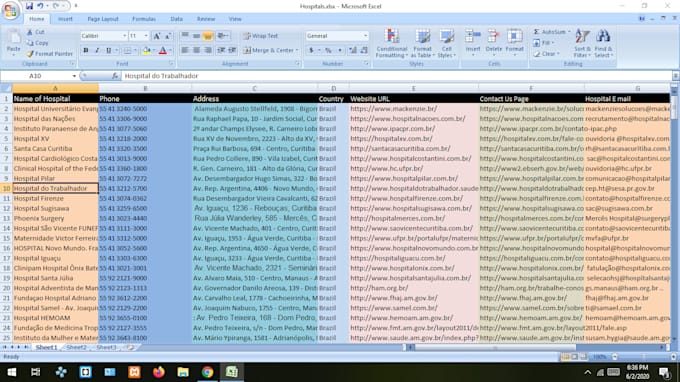Screen dimensions: 680x382
Task: Undo the last action
Action: [x=40, y=6]
